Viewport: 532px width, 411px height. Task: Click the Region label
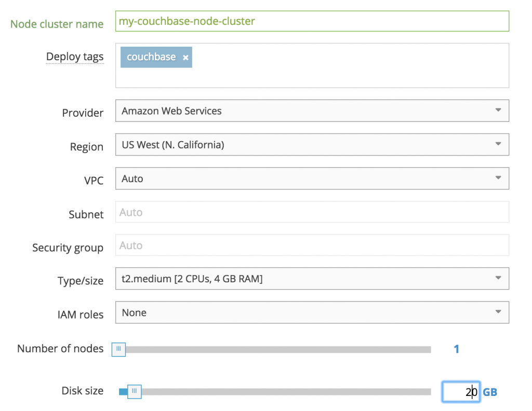87,147
